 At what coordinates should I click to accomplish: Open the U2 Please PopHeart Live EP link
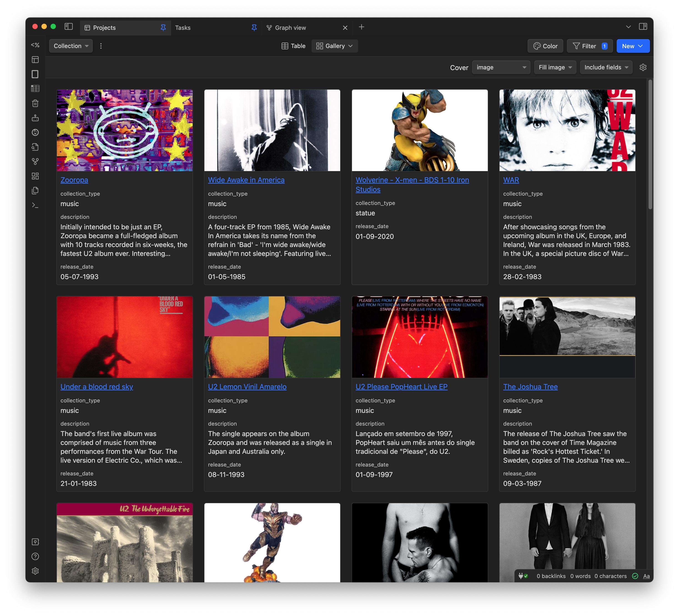[402, 386]
